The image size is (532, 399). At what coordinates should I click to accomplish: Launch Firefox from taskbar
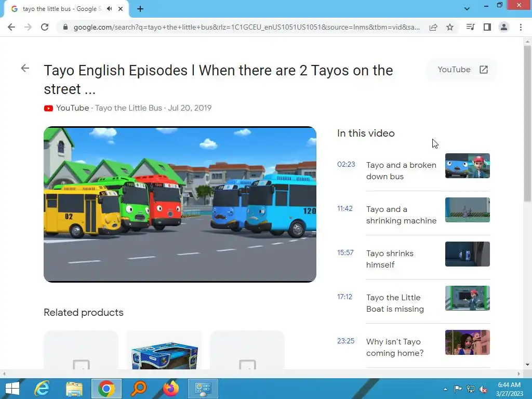(x=171, y=389)
